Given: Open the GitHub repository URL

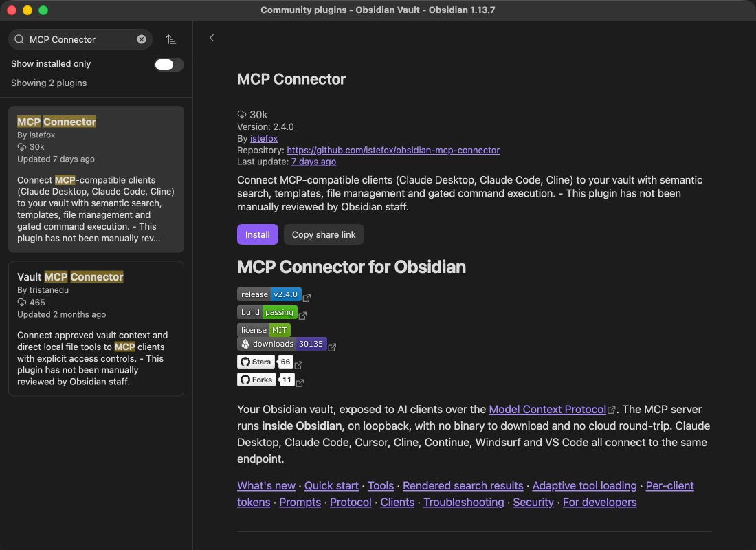Looking at the screenshot, I should 393,150.
